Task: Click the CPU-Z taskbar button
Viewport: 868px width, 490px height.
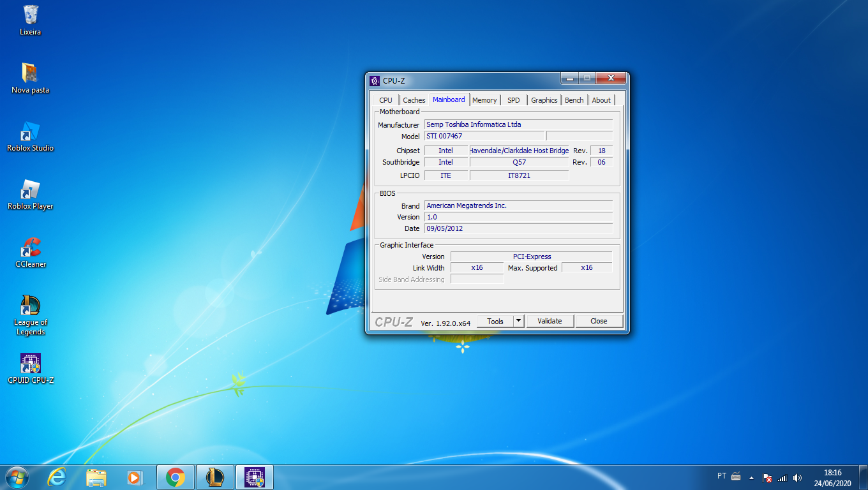Action: click(255, 477)
